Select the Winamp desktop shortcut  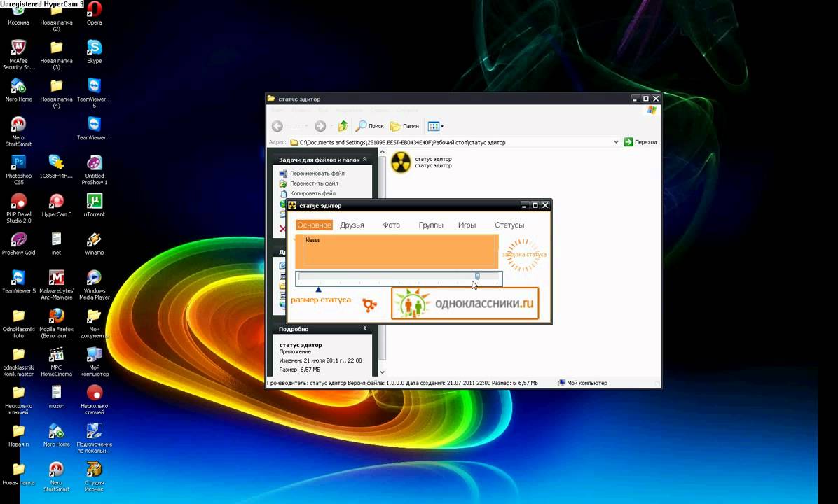(94, 244)
